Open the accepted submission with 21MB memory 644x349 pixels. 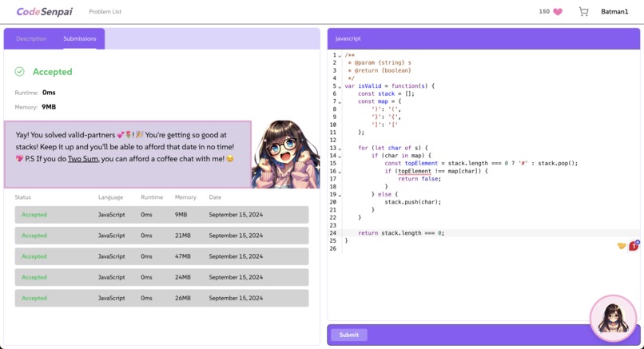click(x=162, y=236)
